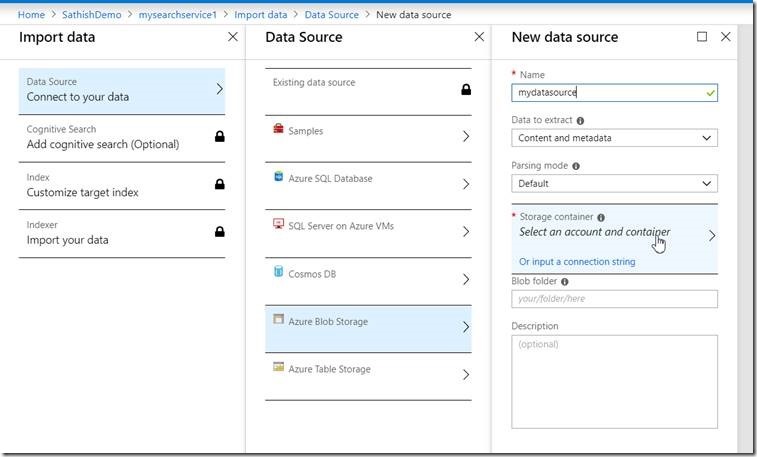The image size is (757, 457).
Task: Click the lock icon on Indexer row
Action: [x=220, y=232]
